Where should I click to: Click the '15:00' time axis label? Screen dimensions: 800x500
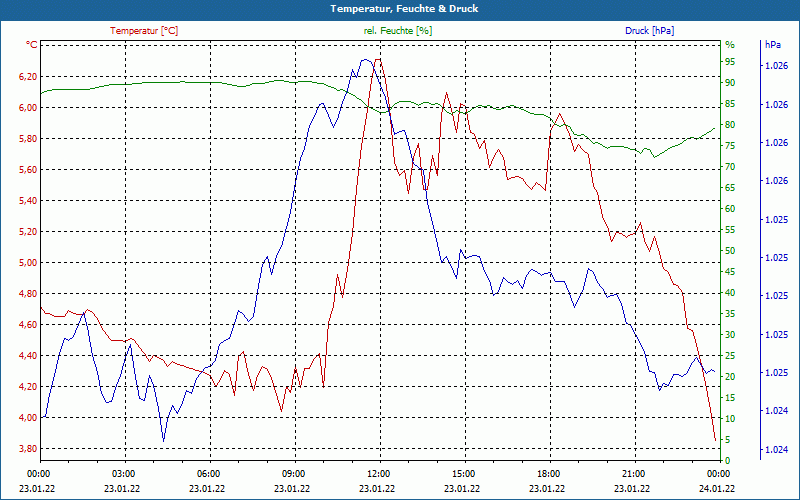click(462, 473)
